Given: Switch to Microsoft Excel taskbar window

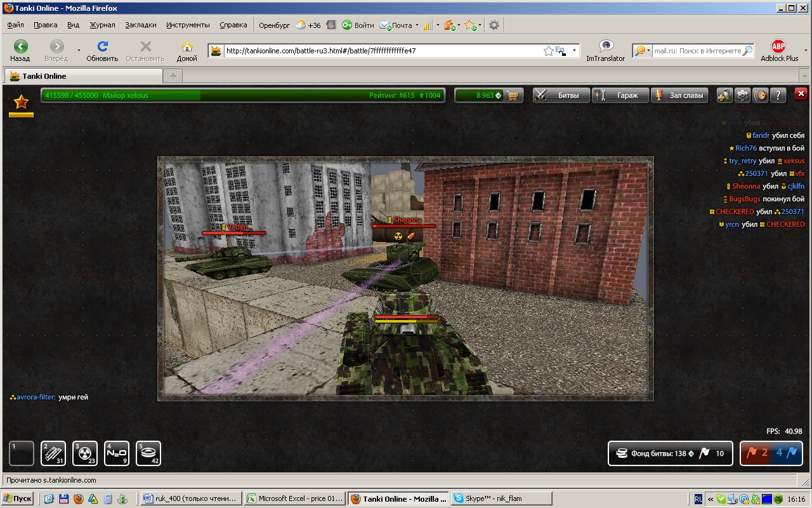Looking at the screenshot, I should coord(296,498).
